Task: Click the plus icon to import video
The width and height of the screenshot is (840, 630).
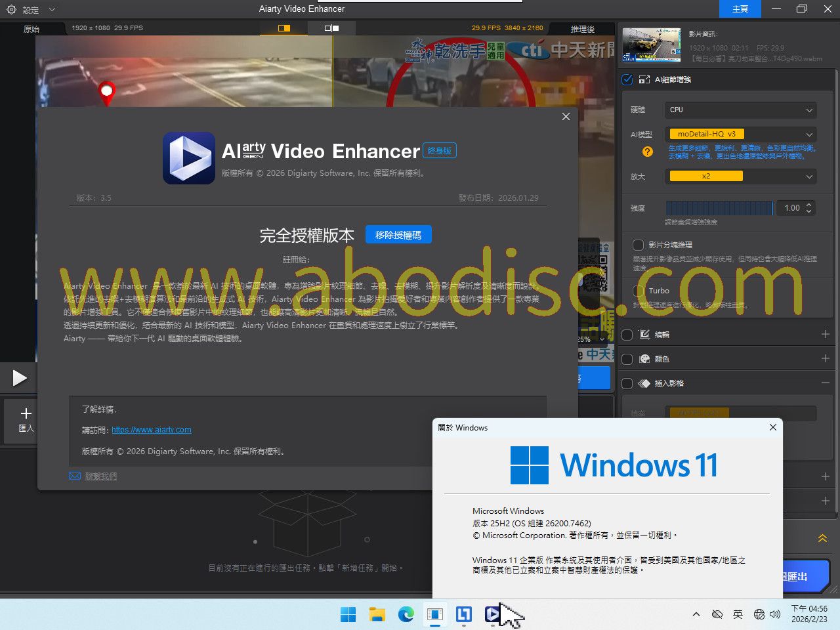Action: pyautogui.click(x=26, y=413)
